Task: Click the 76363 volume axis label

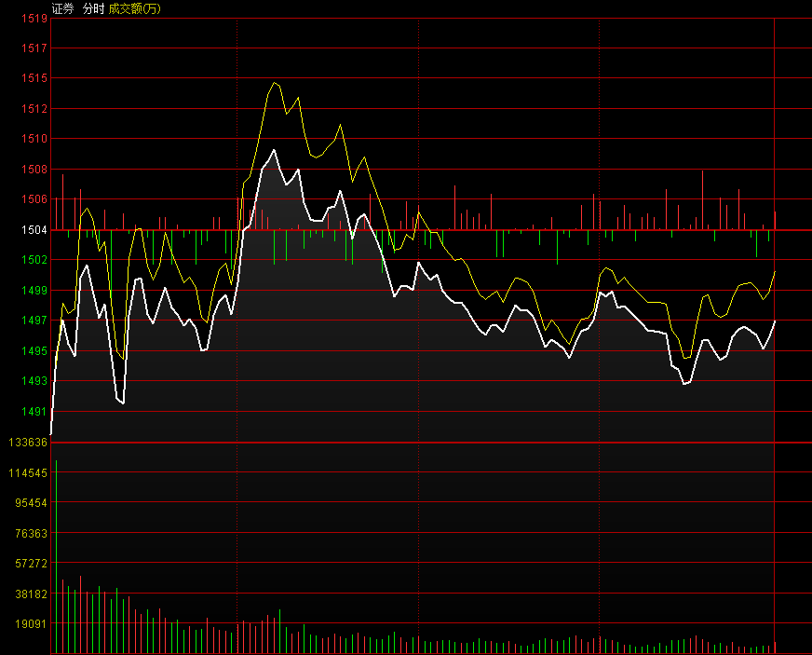Action: (31, 533)
